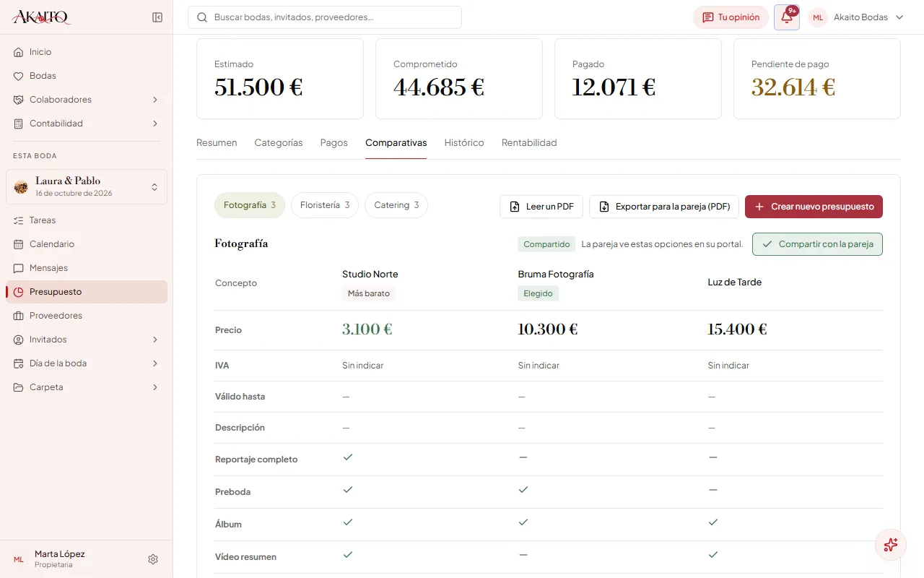Open the Laura & Pablo wedding selector

87,186
